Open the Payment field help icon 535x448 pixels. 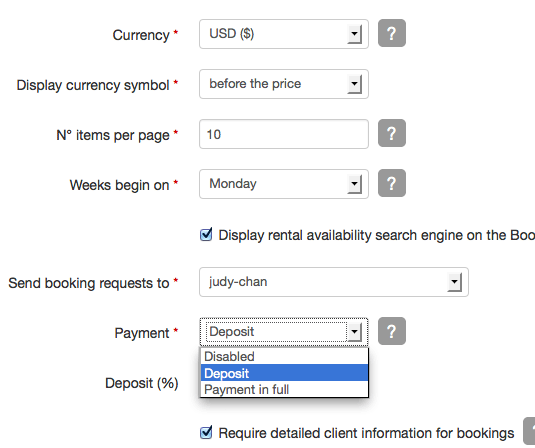point(392,331)
